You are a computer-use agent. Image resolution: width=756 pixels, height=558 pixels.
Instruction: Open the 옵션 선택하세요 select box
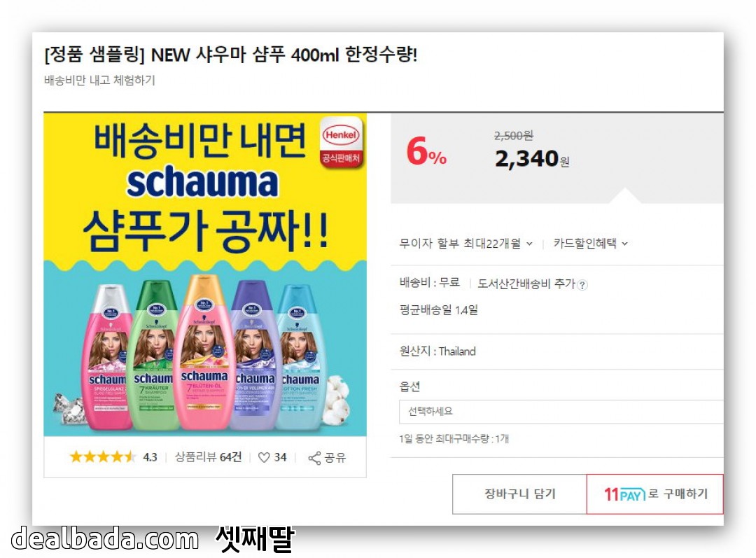[561, 412]
